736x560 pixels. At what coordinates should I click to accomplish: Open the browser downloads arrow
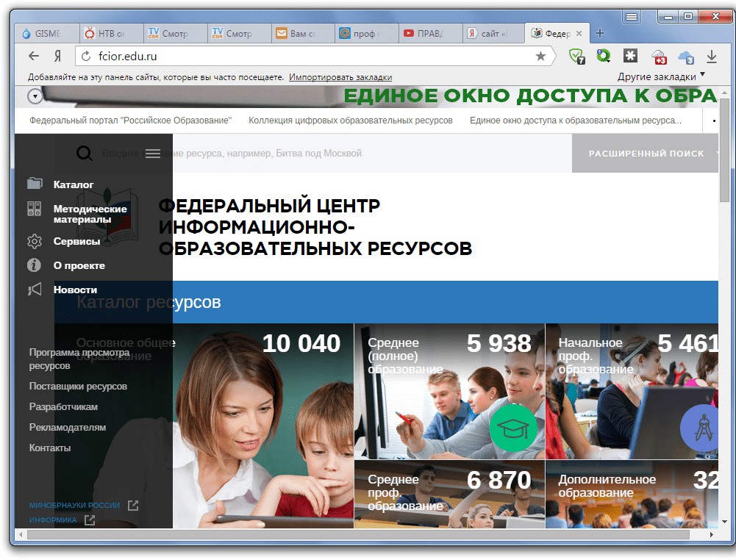[712, 57]
